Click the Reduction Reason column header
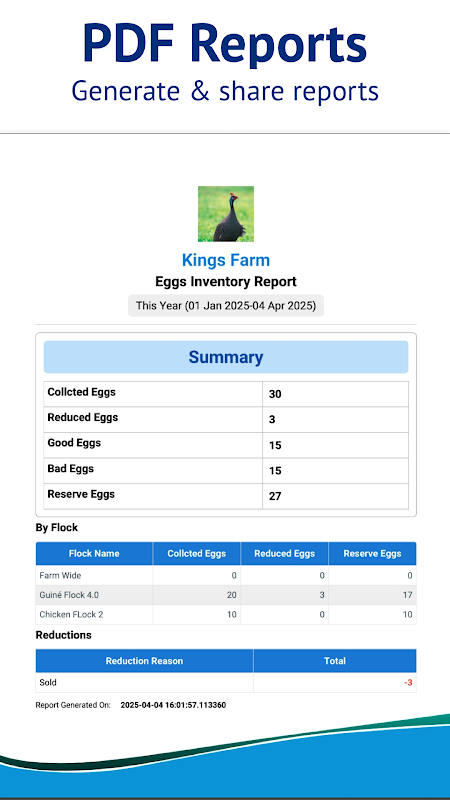This screenshot has height=800, width=450. click(x=144, y=661)
